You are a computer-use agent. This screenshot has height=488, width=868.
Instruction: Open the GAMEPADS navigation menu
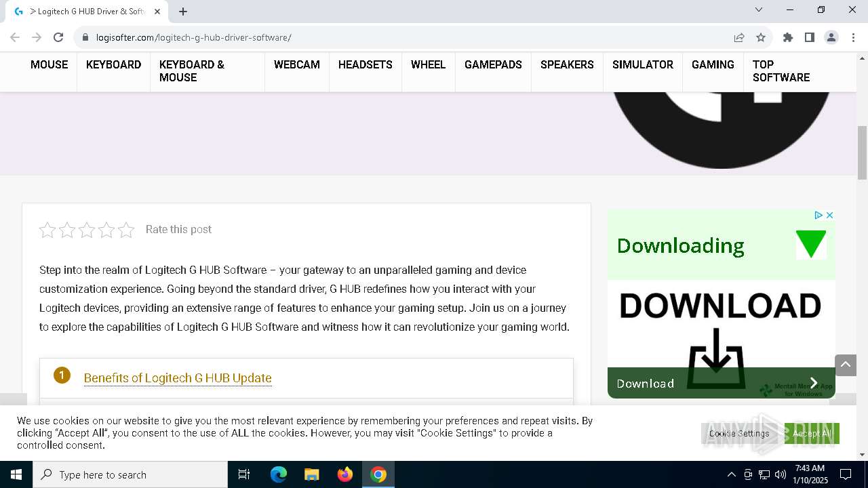coord(493,65)
